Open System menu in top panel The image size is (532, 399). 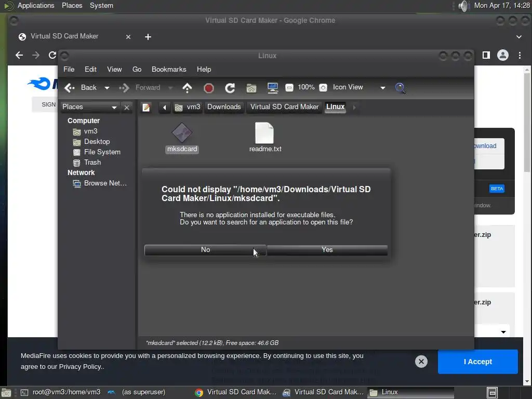(101, 5)
